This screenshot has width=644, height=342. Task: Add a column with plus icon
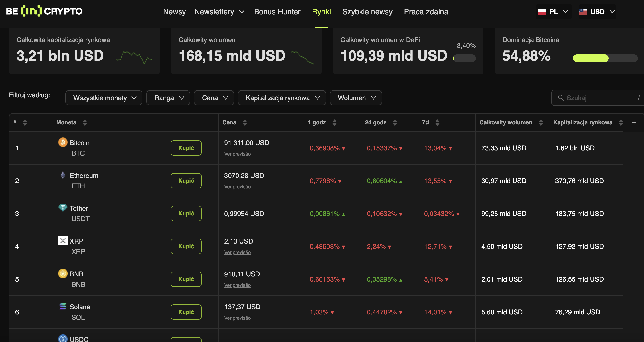pos(634,122)
